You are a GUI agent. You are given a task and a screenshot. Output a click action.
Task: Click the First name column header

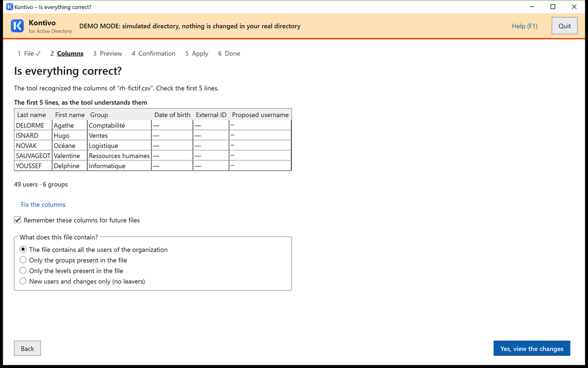click(70, 115)
